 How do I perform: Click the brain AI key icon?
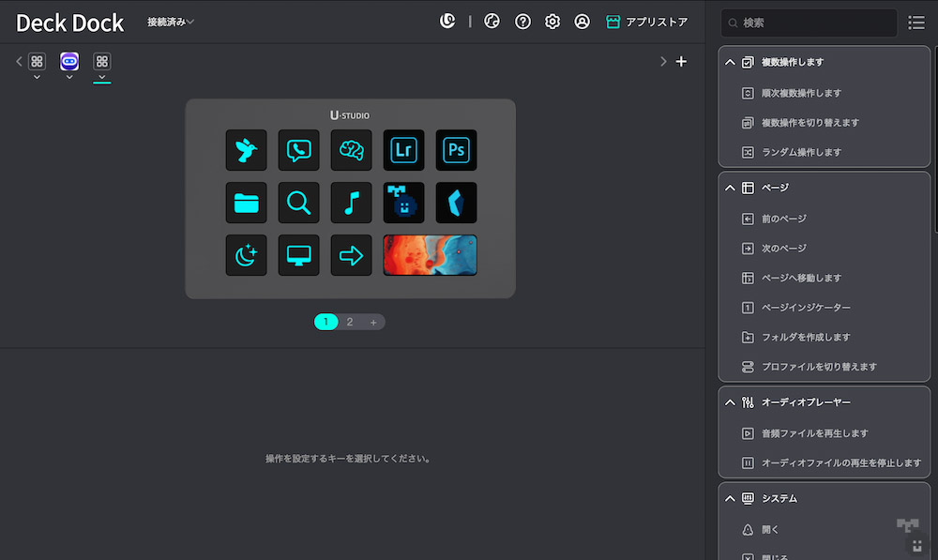pyautogui.click(x=351, y=150)
